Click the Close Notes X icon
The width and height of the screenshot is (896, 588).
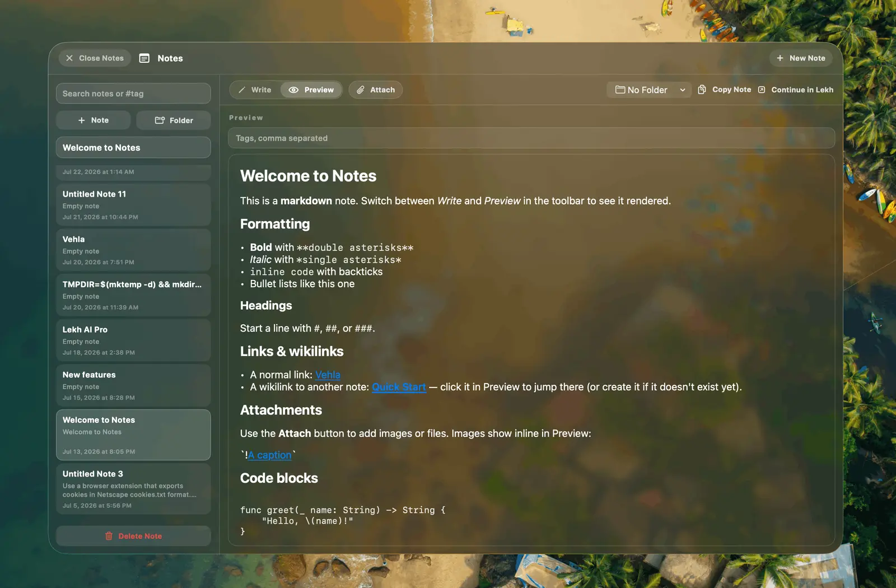pos(69,58)
